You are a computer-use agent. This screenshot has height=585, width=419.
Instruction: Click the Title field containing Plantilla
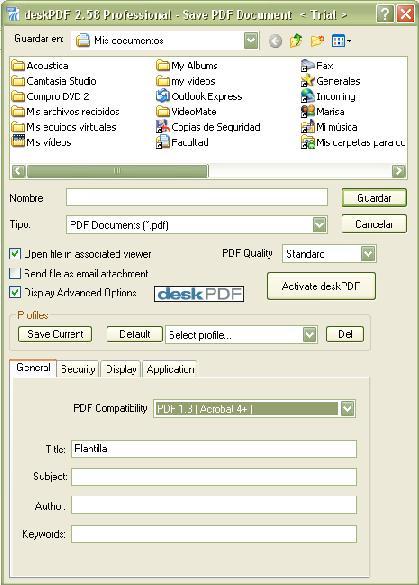[214, 449]
